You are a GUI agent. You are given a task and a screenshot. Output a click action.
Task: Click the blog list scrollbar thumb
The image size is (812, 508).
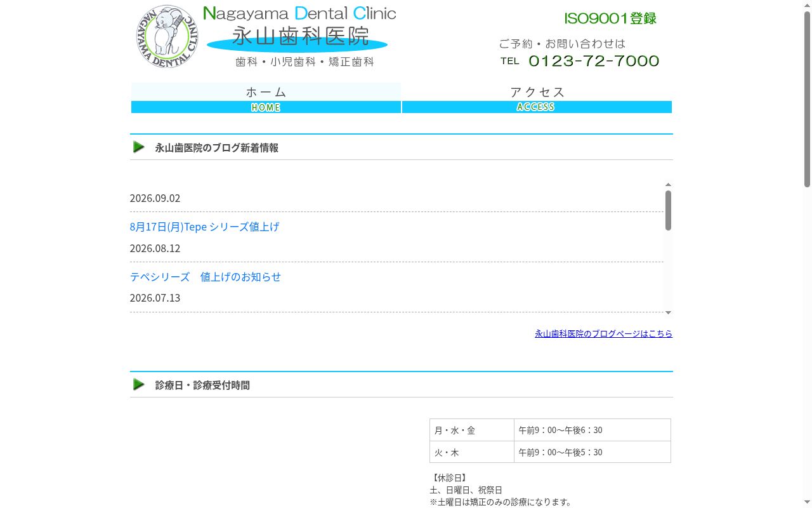668,210
